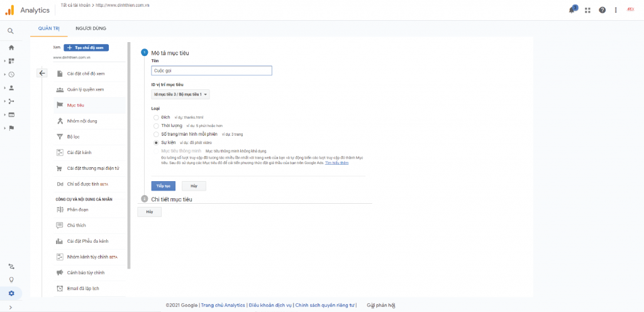Screen dimensions: 644x312
Task: Open the Admin gear icon
Action: [x=11, y=293]
